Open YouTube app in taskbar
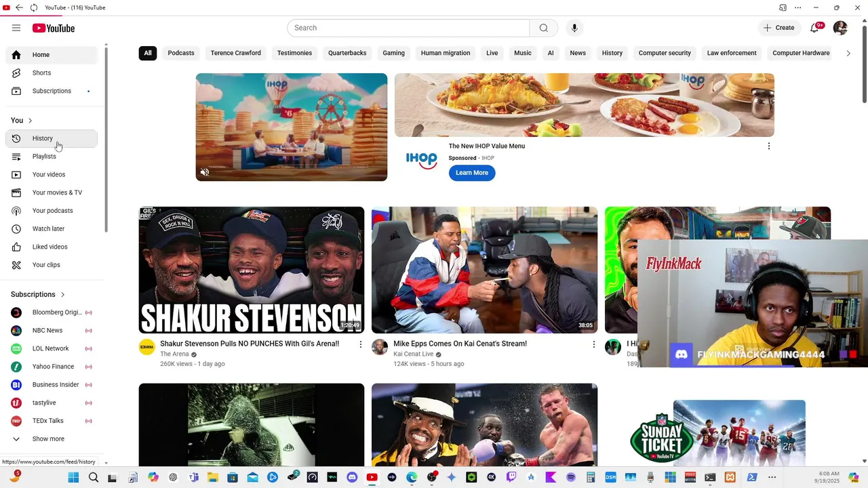 click(x=372, y=477)
